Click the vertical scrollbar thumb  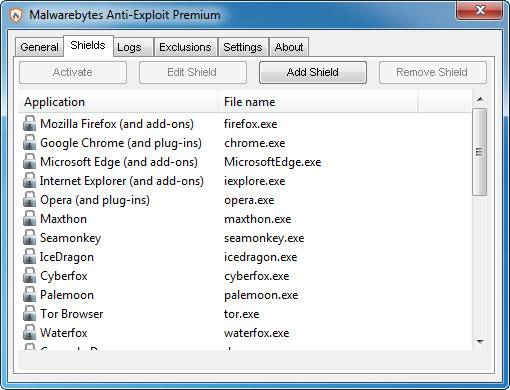pos(480,152)
